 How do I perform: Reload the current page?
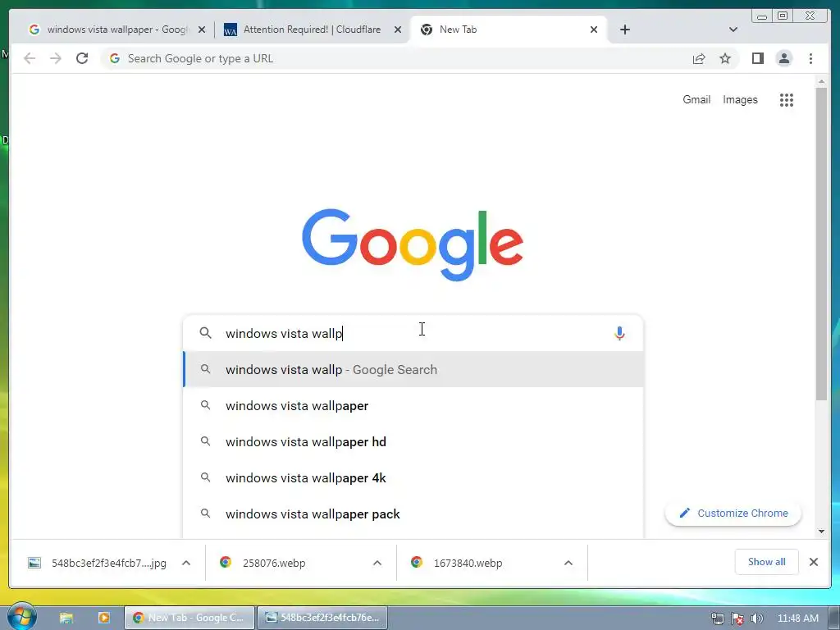tap(82, 58)
